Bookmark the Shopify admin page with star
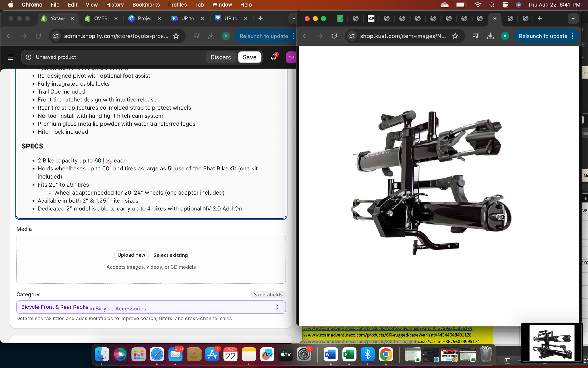 176,36
